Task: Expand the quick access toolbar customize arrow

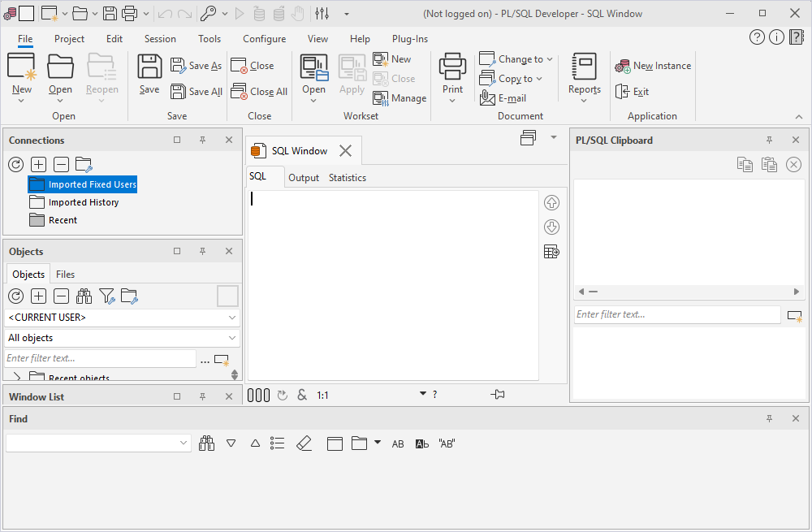Action: pos(347,14)
